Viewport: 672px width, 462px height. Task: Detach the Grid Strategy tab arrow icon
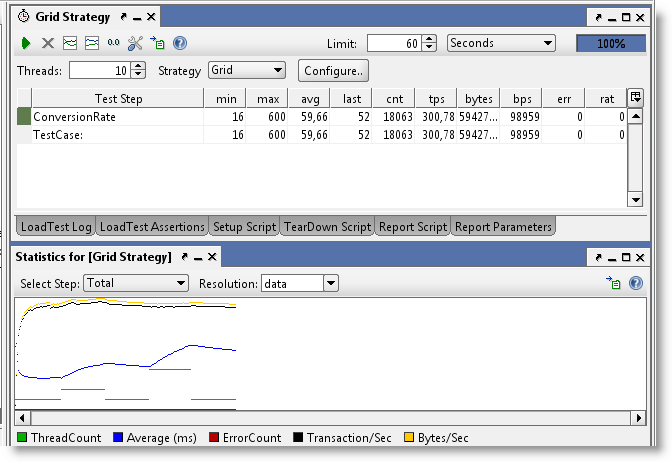point(123,17)
